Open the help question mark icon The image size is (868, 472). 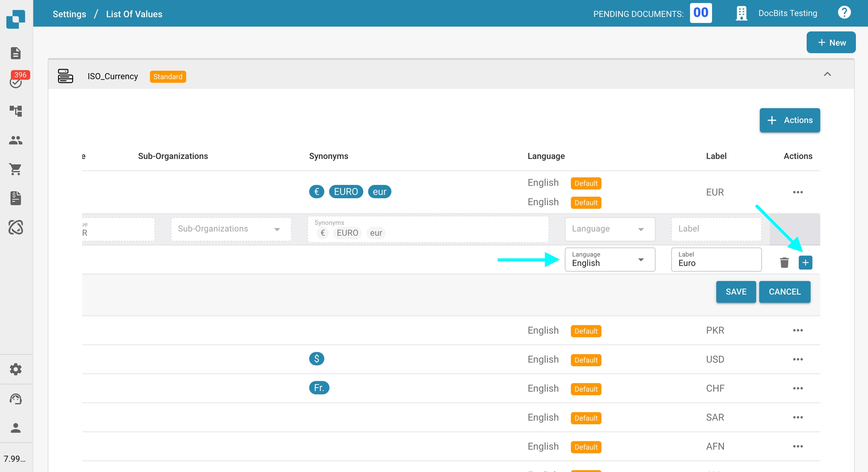[844, 13]
